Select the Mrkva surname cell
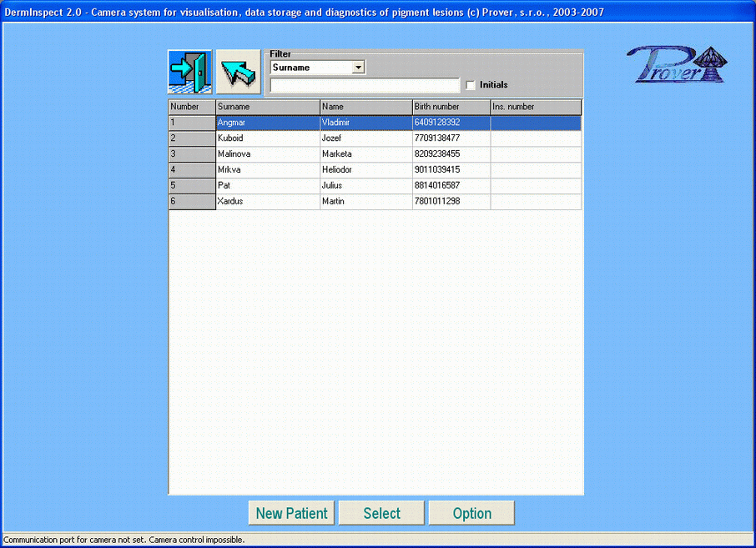The height and width of the screenshot is (548, 756). click(x=268, y=170)
